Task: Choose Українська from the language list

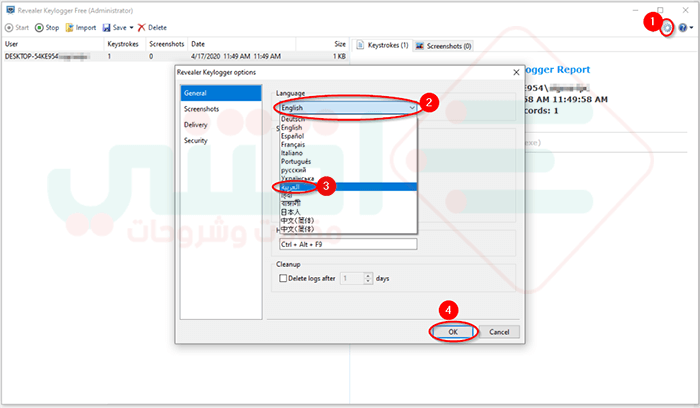Action: [349, 178]
